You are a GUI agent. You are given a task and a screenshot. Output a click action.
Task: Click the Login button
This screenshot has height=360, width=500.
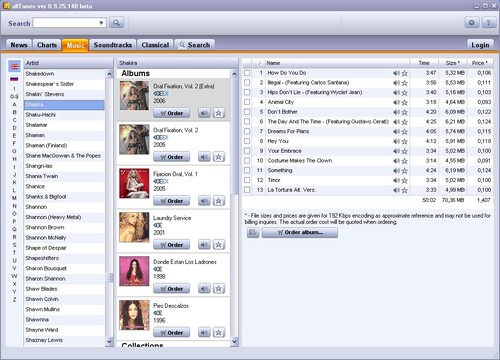point(480,45)
